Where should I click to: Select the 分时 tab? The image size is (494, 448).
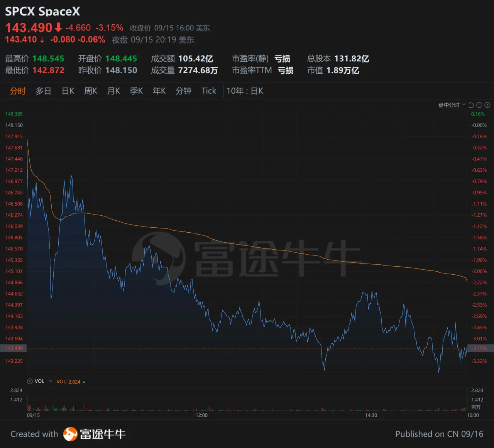click(18, 91)
